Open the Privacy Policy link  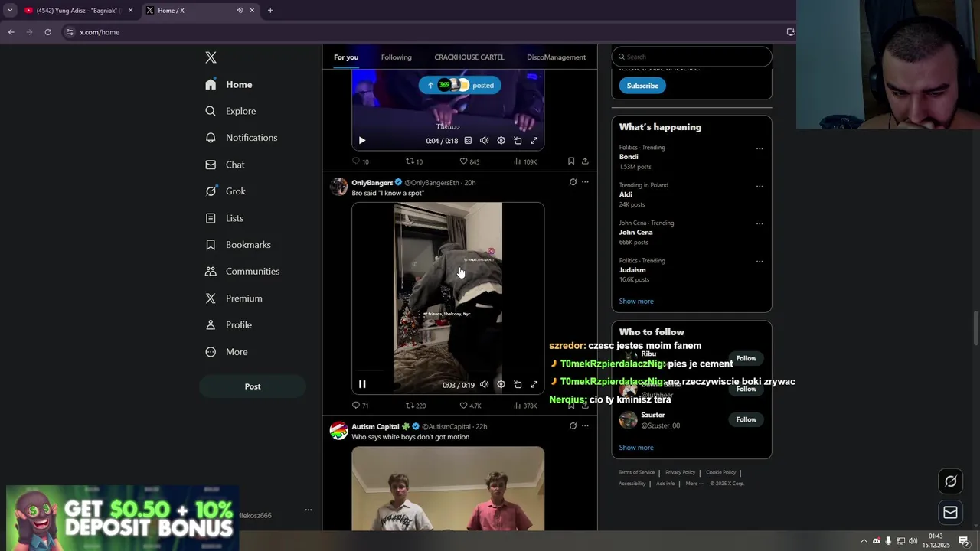click(680, 472)
